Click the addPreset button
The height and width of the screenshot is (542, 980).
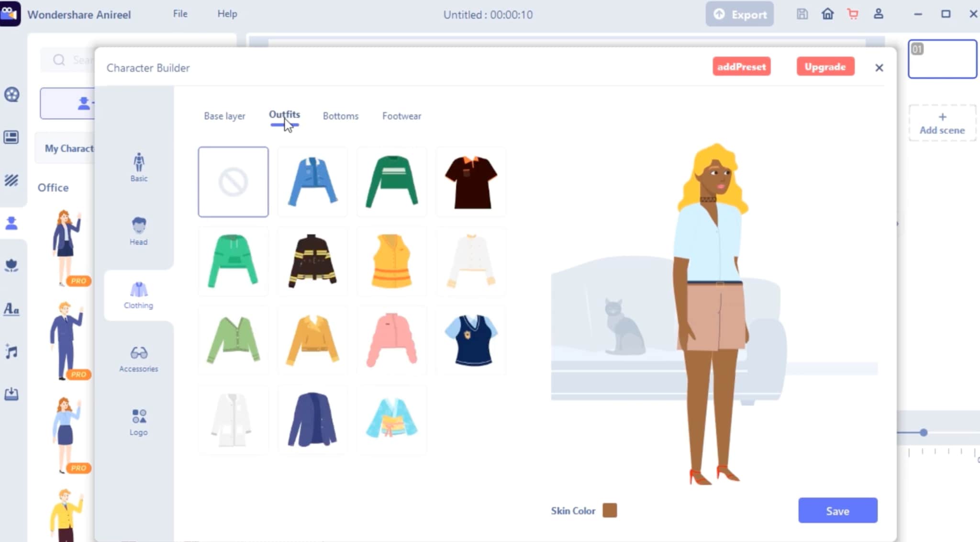pyautogui.click(x=741, y=67)
